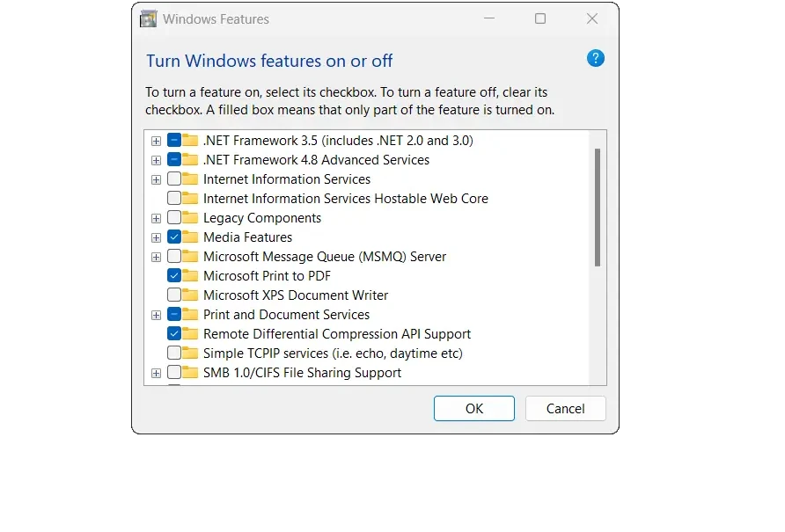Screen dimensions: 785x532
Task: Click the Cancel button
Action: [x=565, y=408]
